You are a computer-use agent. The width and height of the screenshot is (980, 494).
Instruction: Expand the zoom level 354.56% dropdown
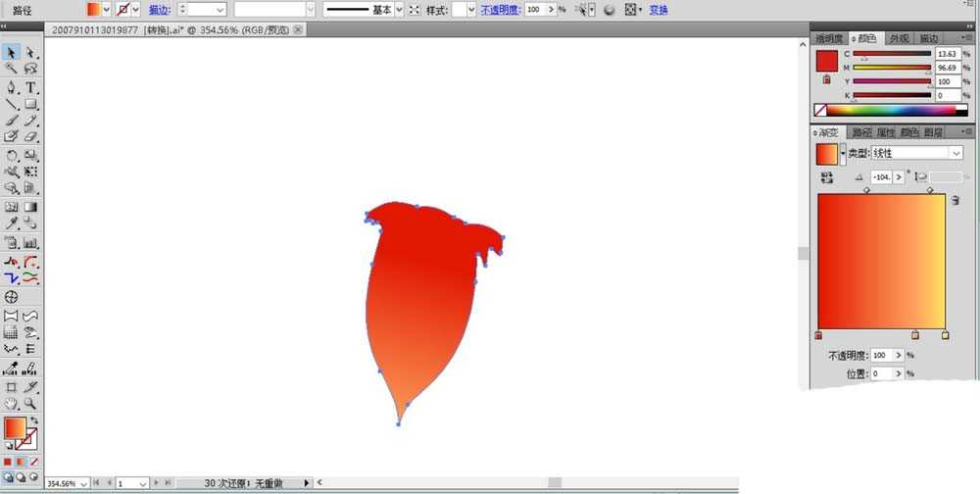(84, 484)
